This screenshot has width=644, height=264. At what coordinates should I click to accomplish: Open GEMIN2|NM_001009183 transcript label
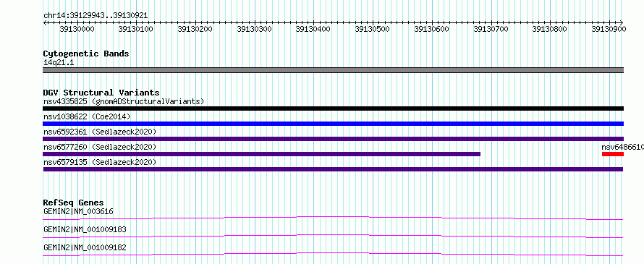coord(85,229)
